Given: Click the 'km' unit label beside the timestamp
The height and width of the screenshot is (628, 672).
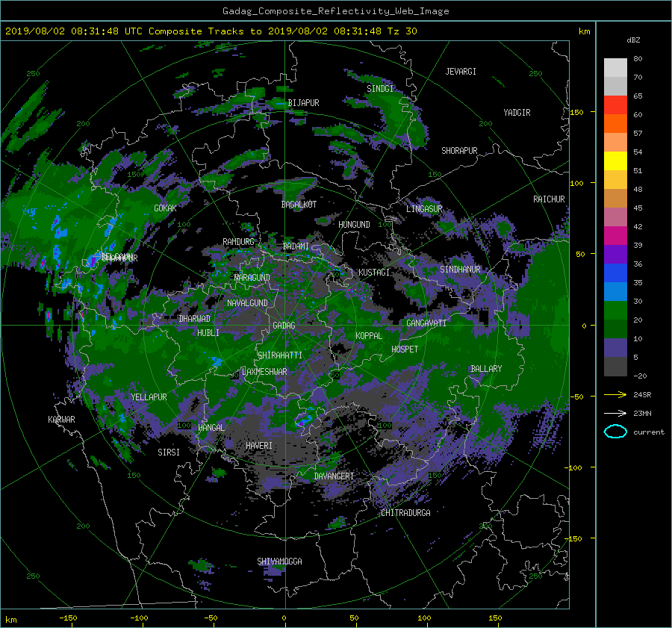Looking at the screenshot, I should (584, 31).
